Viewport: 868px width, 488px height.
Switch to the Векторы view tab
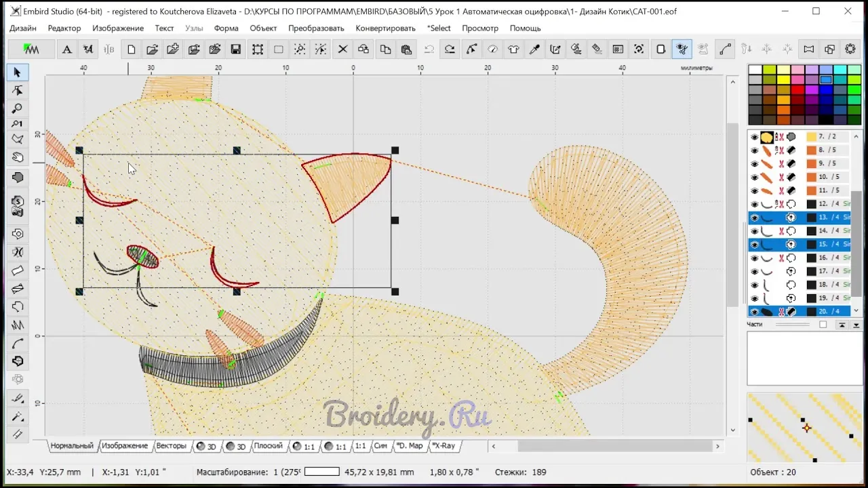(171, 446)
